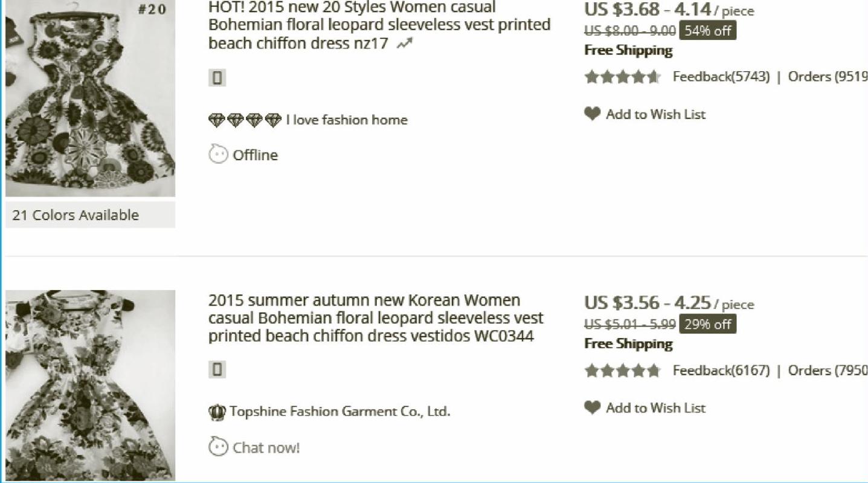Click the heart icon on the second listing
Screen dimensions: 868x483
click(593, 407)
